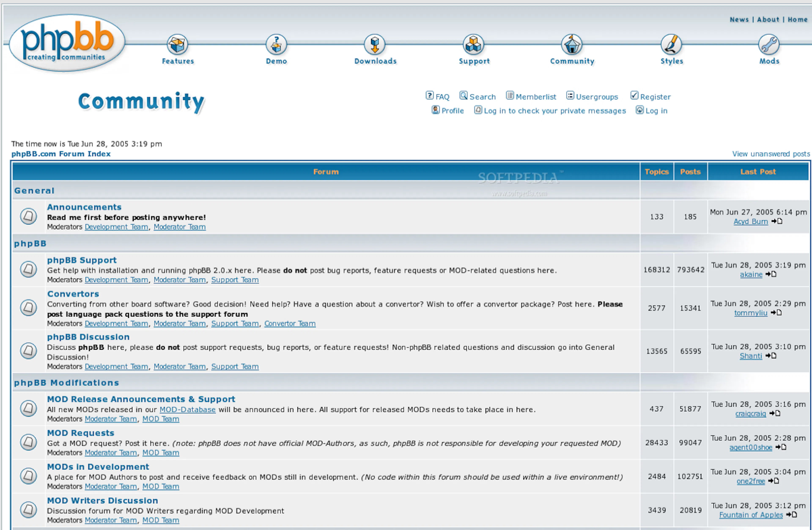This screenshot has height=530, width=812.
Task: Click the Announcements forum status icon
Action: coord(28,216)
